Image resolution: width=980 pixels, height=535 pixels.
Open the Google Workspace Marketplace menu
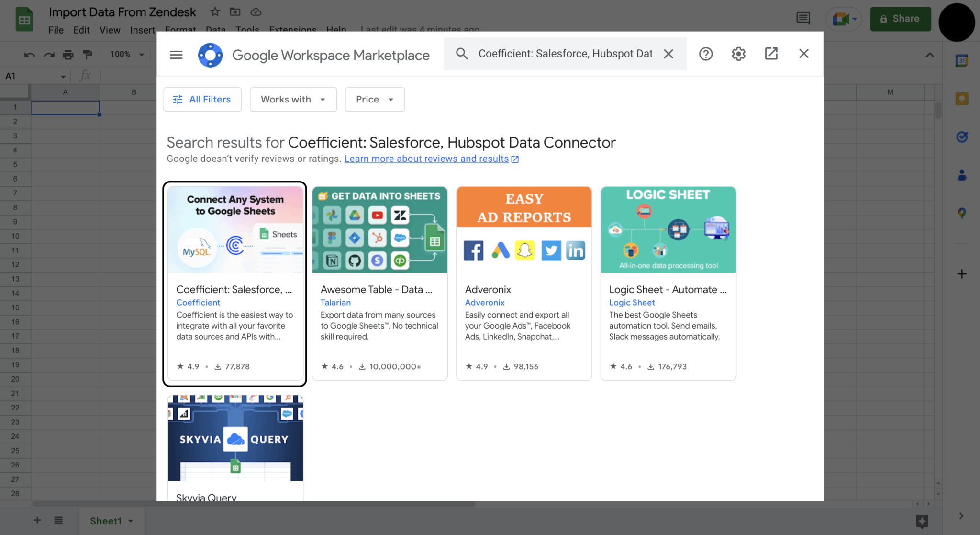[x=176, y=54]
